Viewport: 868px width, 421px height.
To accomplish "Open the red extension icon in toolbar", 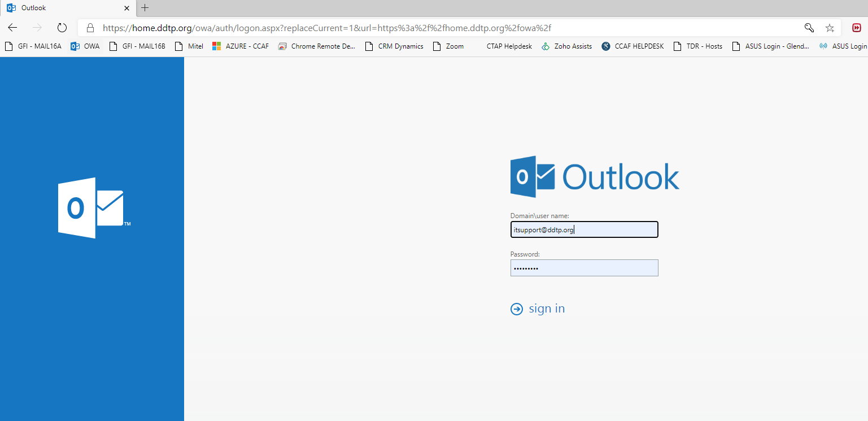I will pos(857,28).
